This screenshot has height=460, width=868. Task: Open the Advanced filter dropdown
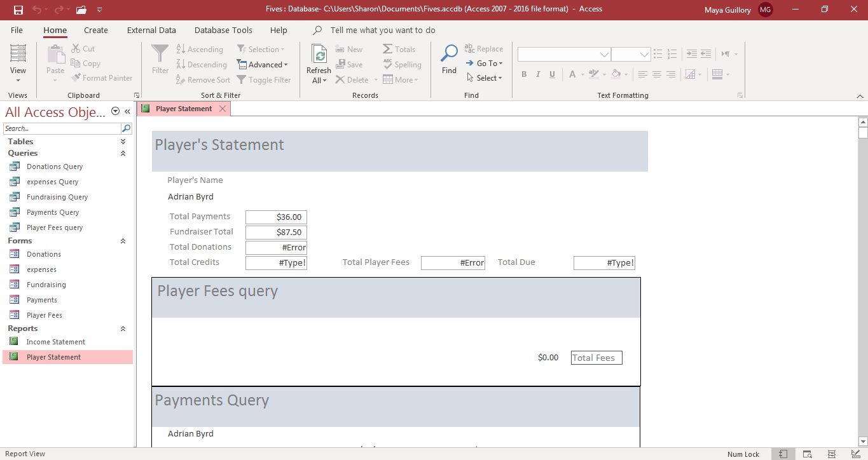pyautogui.click(x=262, y=64)
